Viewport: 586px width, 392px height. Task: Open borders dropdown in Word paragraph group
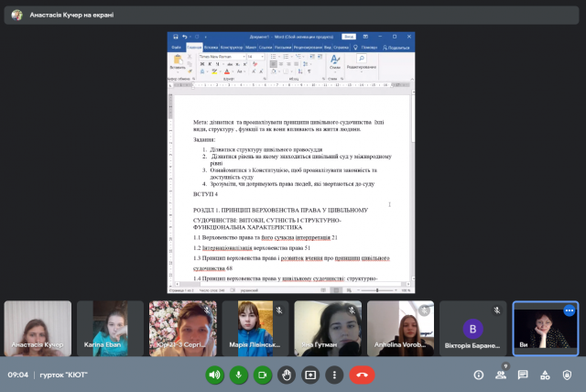[x=292, y=71]
